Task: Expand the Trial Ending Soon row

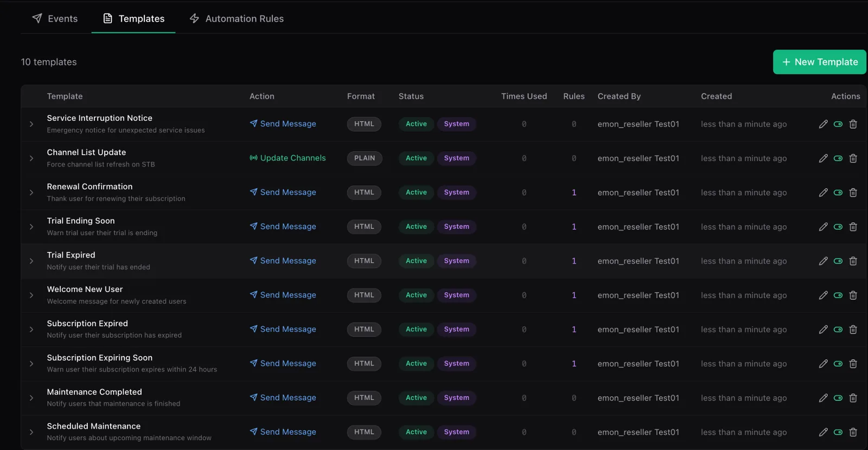Action: click(x=31, y=227)
